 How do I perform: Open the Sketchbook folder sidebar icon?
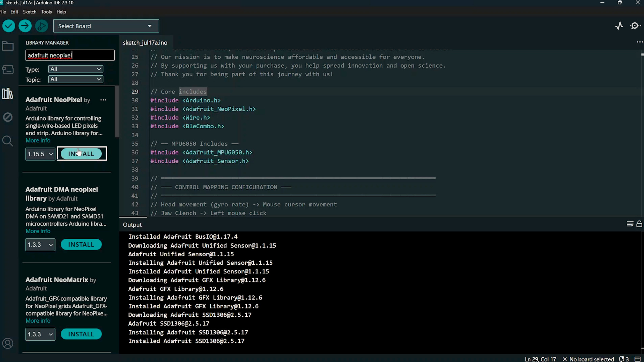[x=8, y=46]
